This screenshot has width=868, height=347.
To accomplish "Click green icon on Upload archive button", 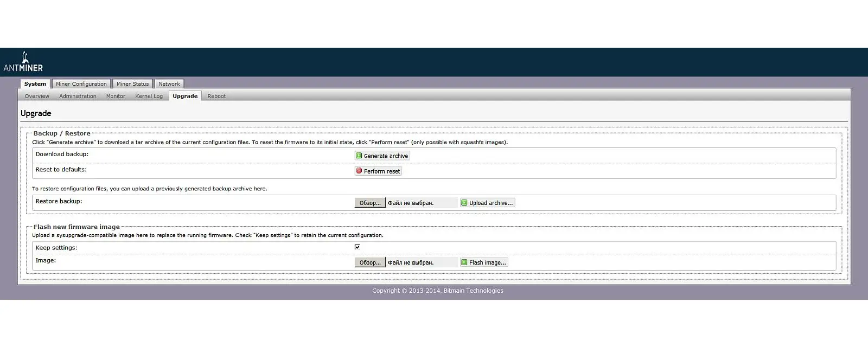I will pyautogui.click(x=464, y=203).
